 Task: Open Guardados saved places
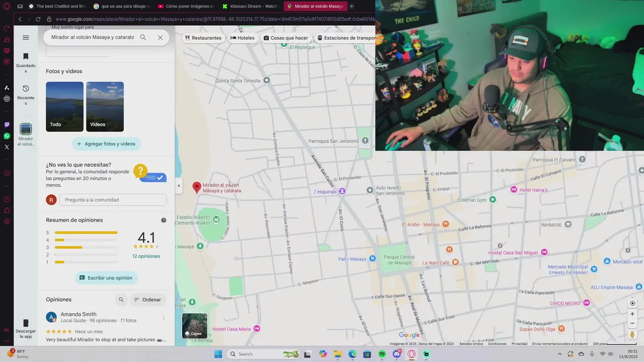point(26,63)
